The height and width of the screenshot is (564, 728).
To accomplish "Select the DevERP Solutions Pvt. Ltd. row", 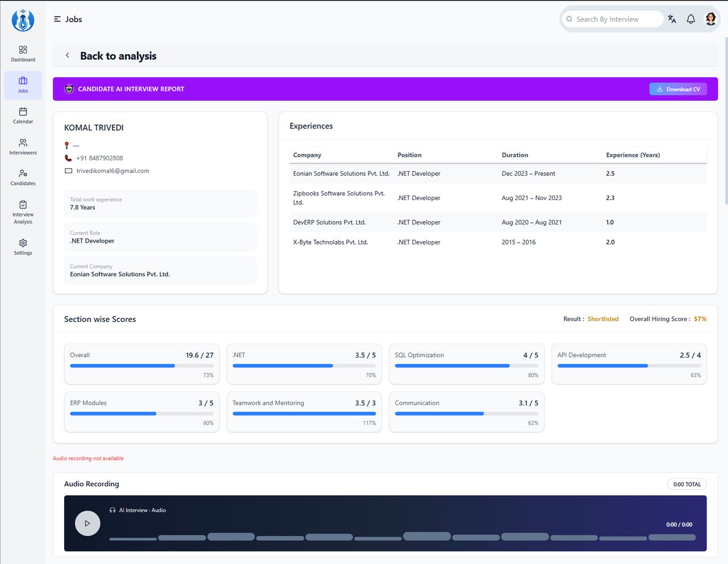I will (498, 222).
